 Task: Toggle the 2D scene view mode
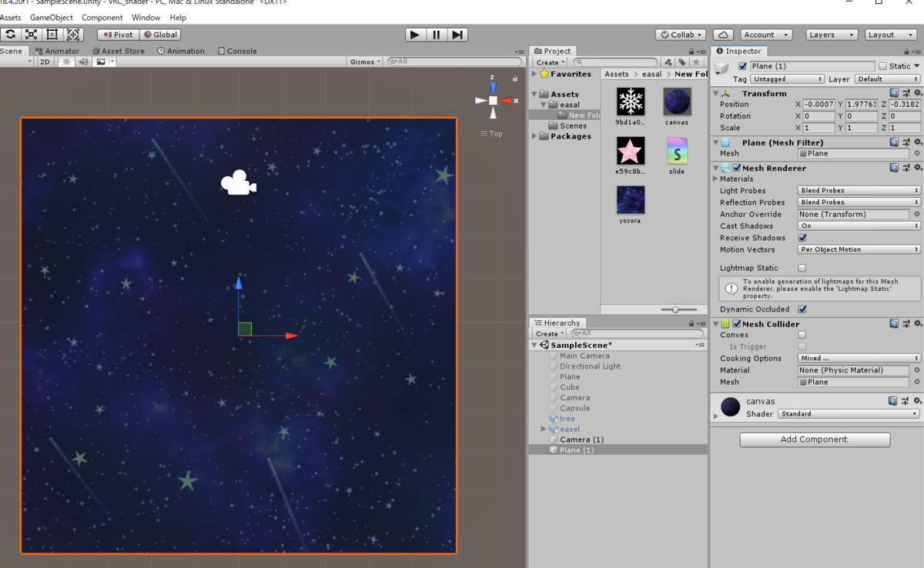45,62
